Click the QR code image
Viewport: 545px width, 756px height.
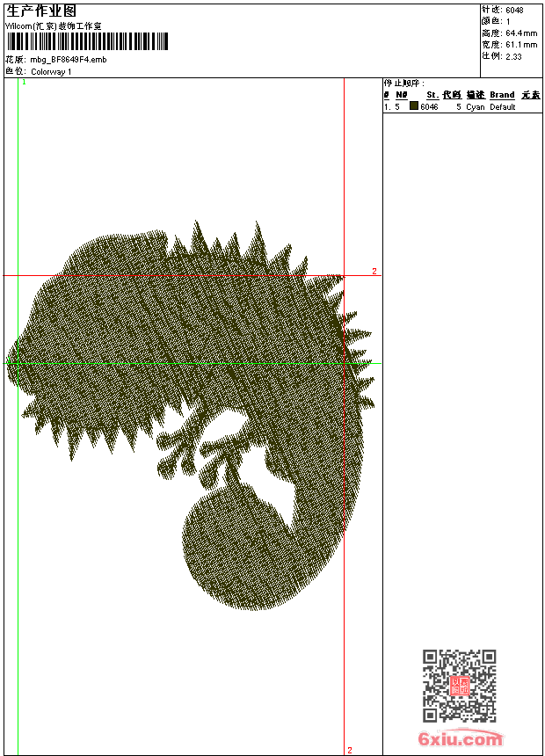pos(460,686)
